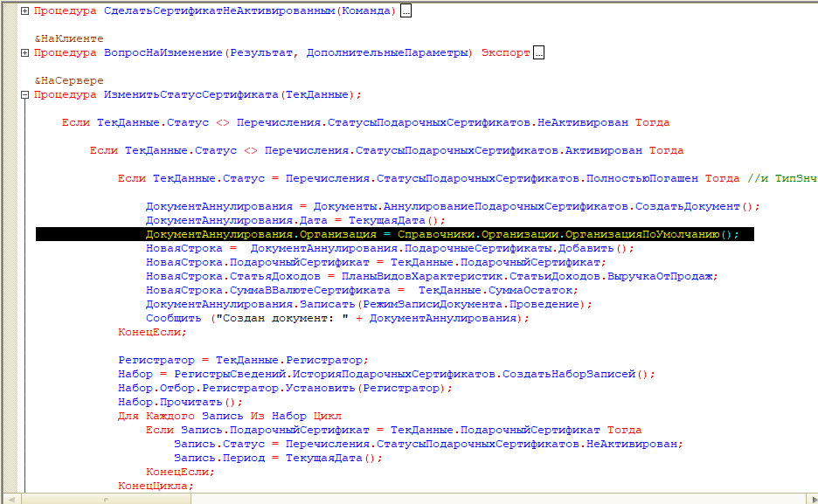Collapse procedure ИзменитьСтатусСертификата
This screenshot has width=818, height=504.
pos(24,95)
